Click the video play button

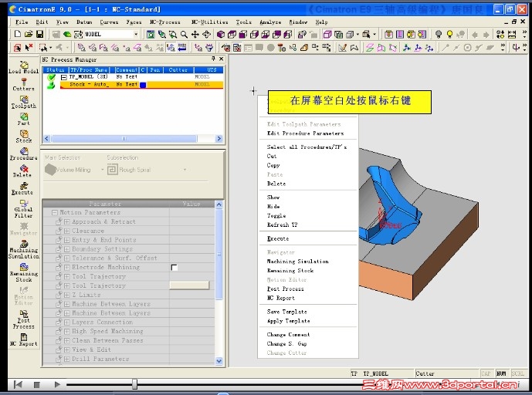(x=57, y=384)
